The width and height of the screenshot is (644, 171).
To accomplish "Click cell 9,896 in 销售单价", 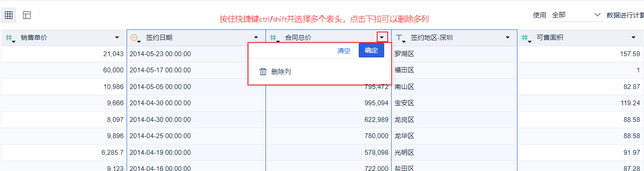I will 64,136.
